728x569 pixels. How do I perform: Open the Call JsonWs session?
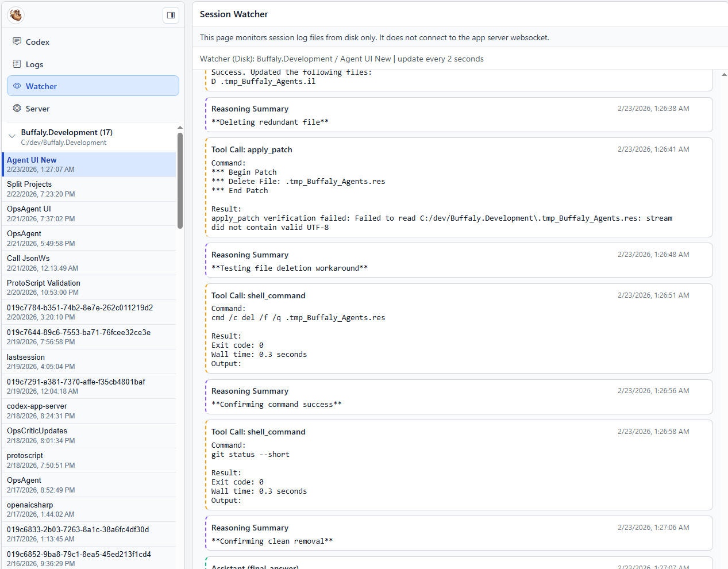[x=89, y=263]
